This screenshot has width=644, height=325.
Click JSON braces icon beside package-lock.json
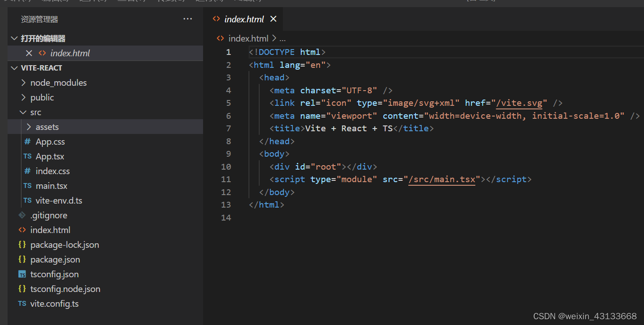click(x=22, y=245)
